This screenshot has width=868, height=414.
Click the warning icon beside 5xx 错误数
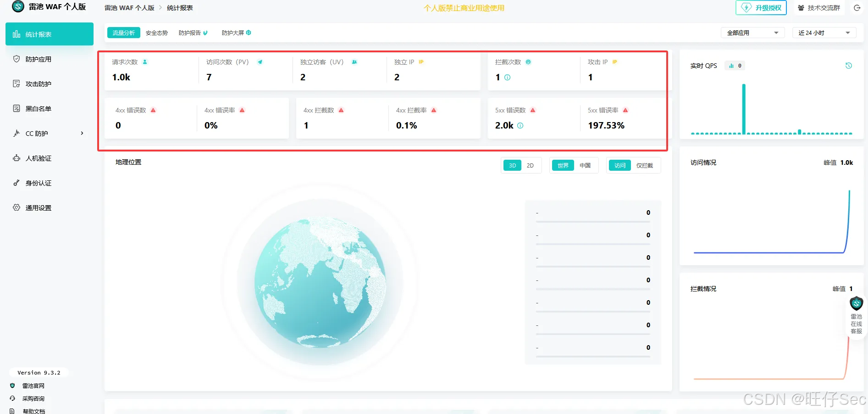tap(533, 110)
